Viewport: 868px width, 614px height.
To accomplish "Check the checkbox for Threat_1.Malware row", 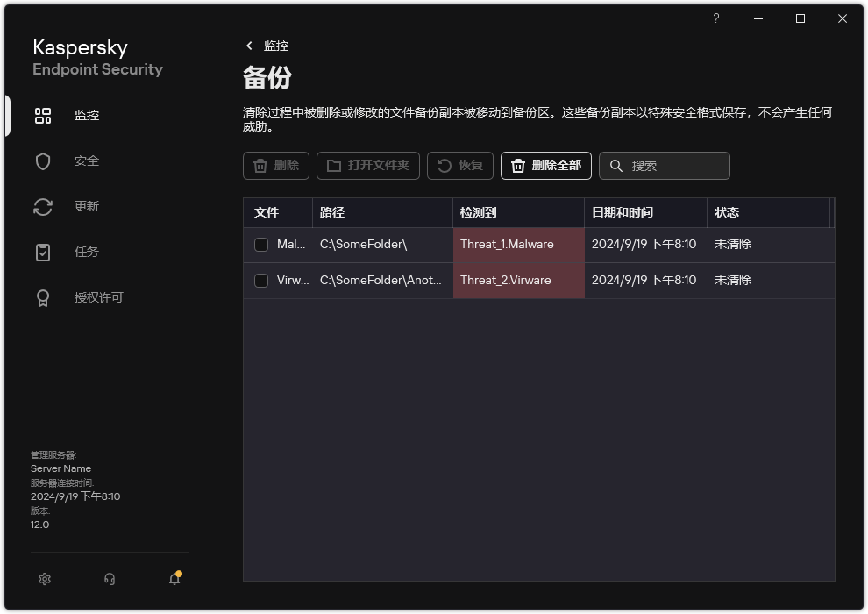I will click(x=260, y=244).
